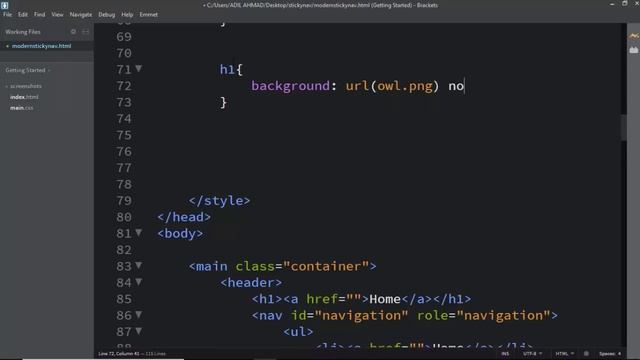Fold the h1 rule at line 71
This screenshot has height=360, width=640.
point(139,69)
